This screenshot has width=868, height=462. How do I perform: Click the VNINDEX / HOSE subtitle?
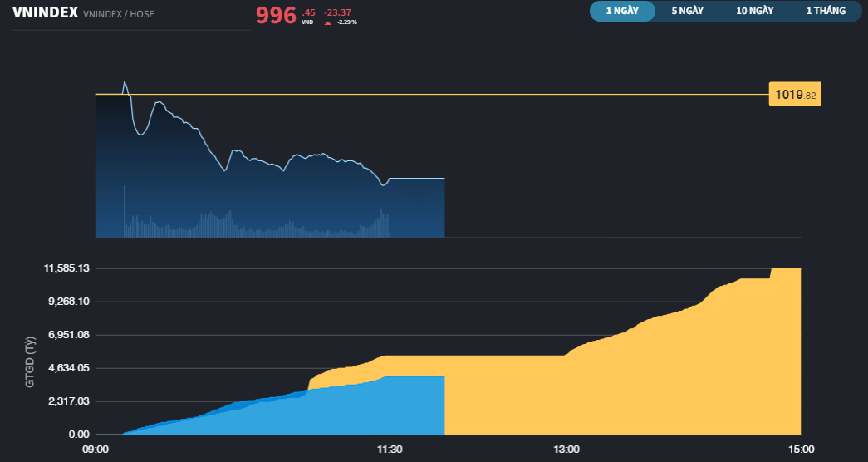tap(119, 14)
